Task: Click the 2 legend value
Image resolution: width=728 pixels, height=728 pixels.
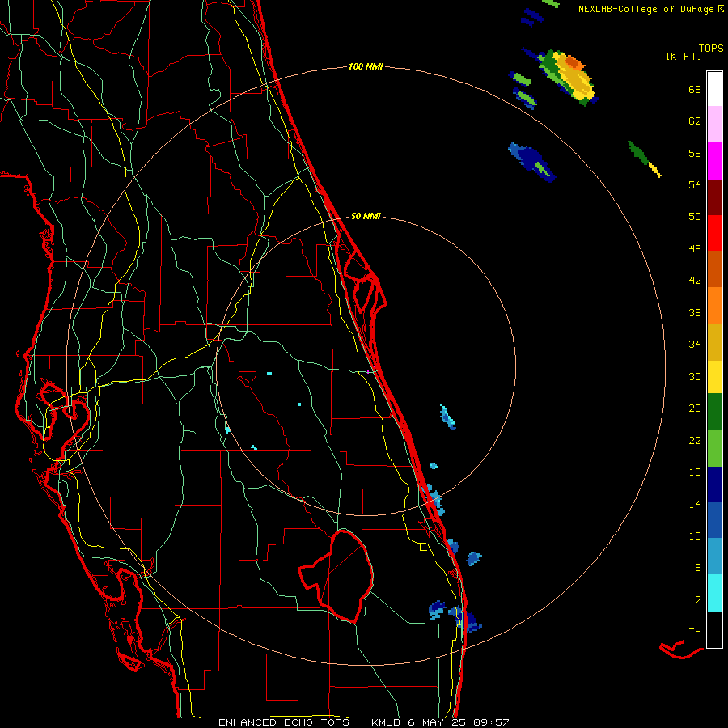Action: pos(698,600)
